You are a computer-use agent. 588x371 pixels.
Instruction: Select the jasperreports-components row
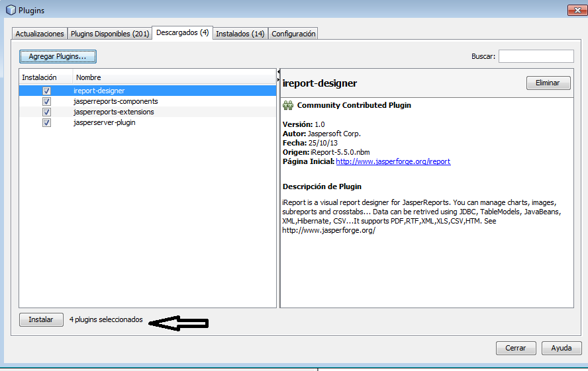click(148, 101)
